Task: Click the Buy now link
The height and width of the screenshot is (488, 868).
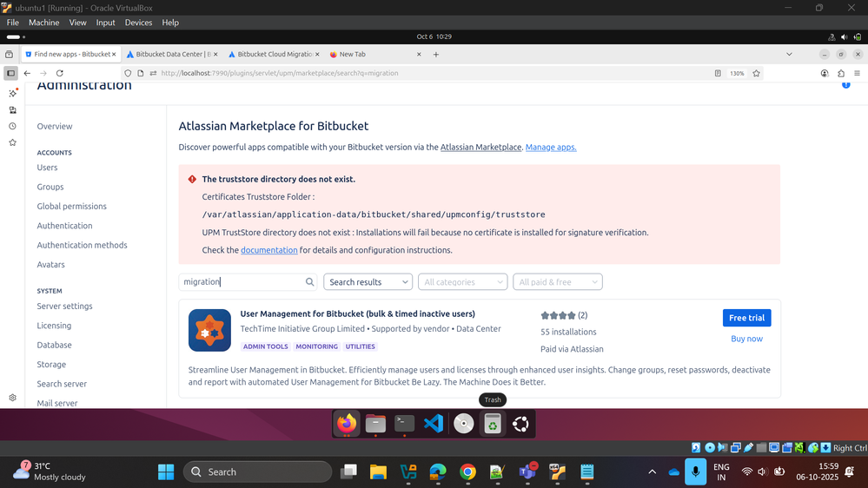Action: 746,339
